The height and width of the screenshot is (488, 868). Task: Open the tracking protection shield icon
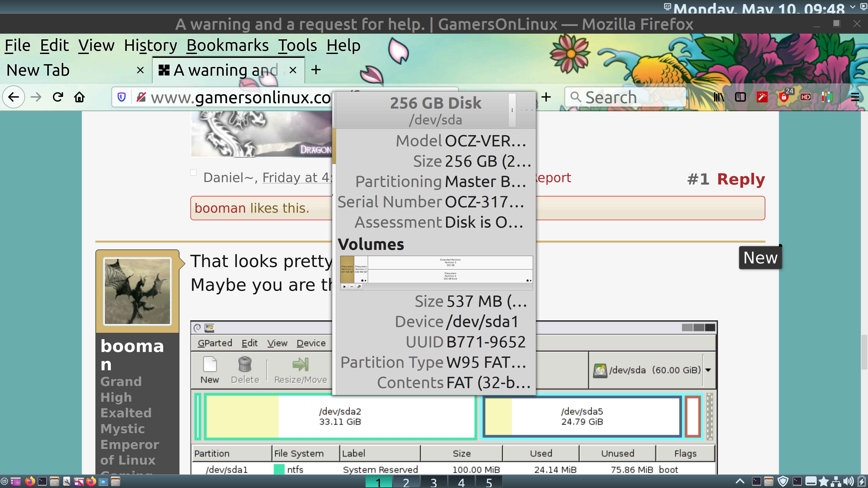[x=122, y=97]
